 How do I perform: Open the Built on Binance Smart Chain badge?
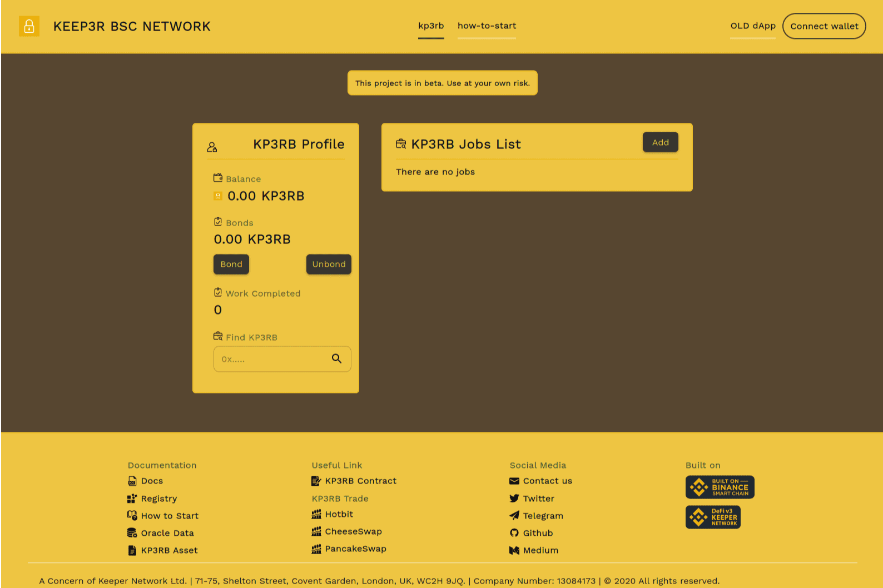(x=720, y=487)
